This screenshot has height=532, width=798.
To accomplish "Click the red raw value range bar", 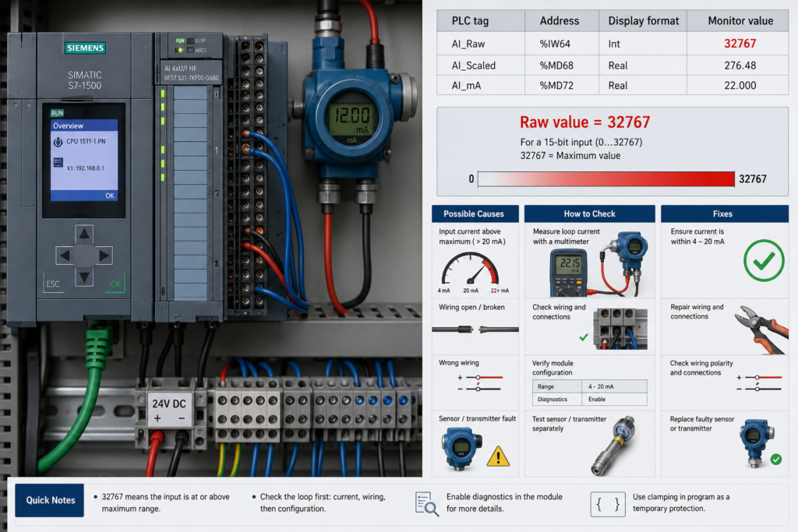I will coord(606,179).
